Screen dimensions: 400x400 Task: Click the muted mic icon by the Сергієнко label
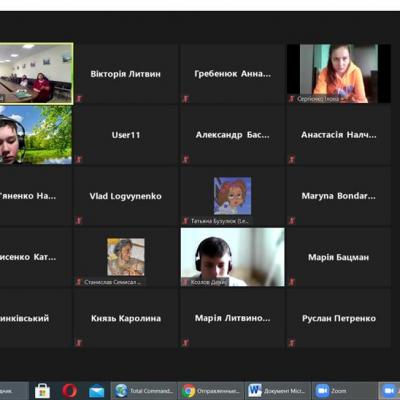pyautogui.click(x=292, y=99)
